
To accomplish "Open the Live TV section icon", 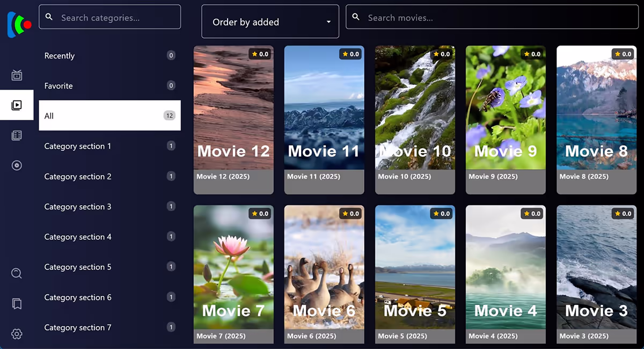I will point(17,75).
